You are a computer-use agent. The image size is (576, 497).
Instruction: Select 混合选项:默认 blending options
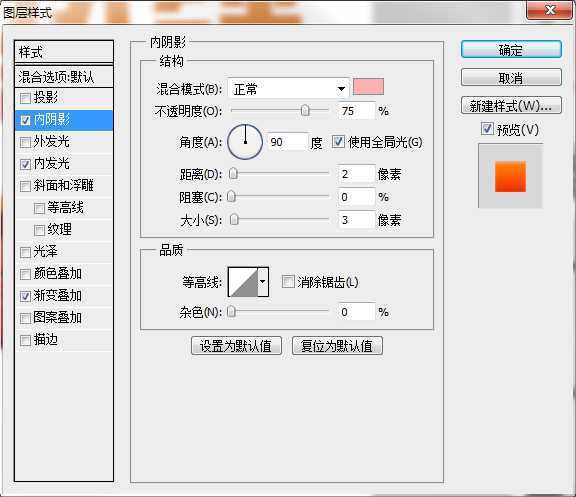point(64,77)
